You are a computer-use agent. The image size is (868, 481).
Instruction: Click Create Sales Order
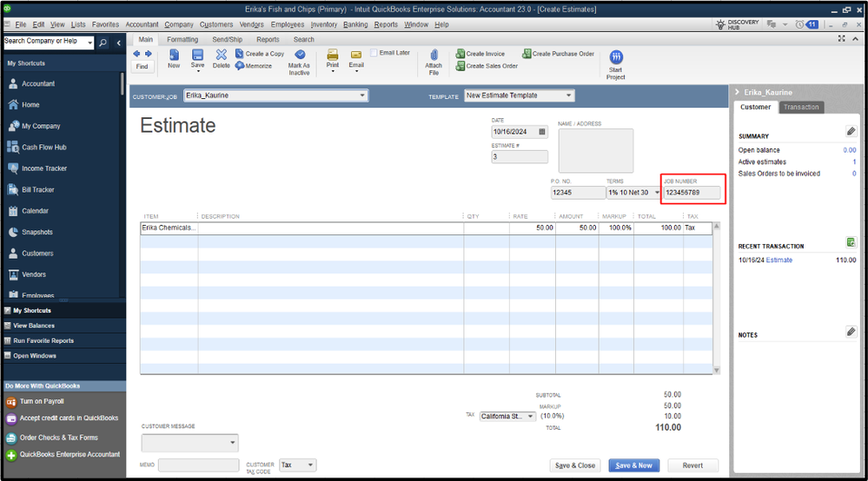487,66
